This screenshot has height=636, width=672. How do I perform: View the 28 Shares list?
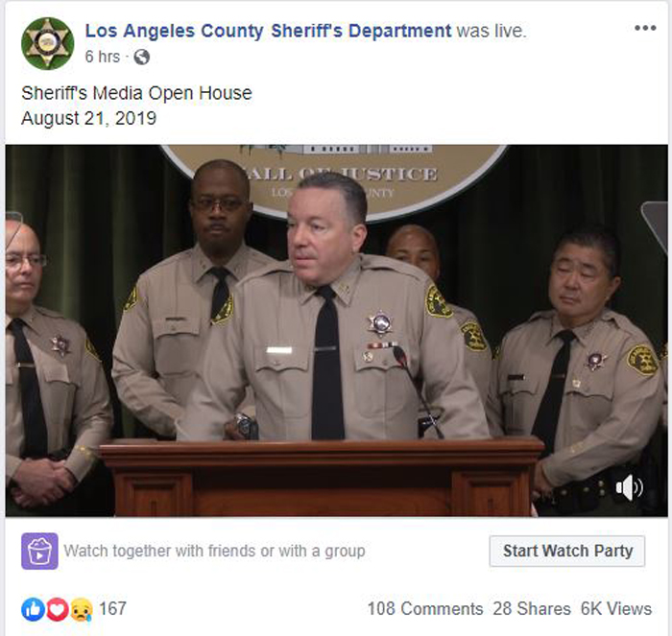point(532,608)
